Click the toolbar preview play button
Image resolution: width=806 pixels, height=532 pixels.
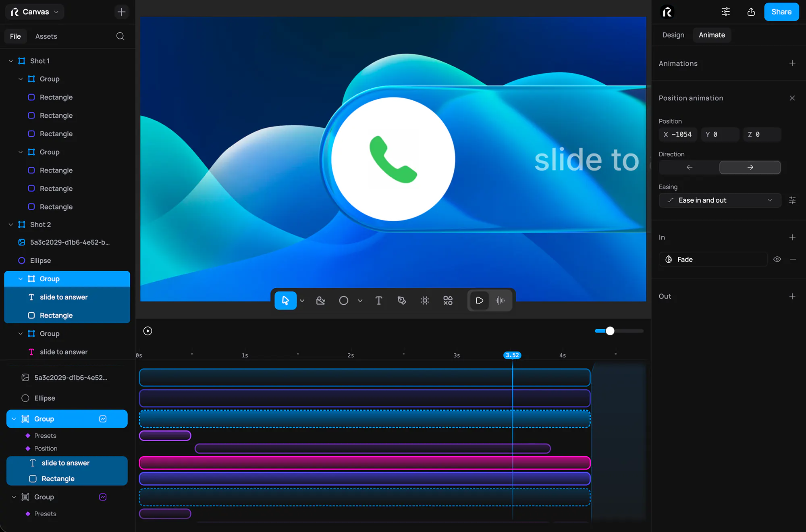(x=479, y=301)
